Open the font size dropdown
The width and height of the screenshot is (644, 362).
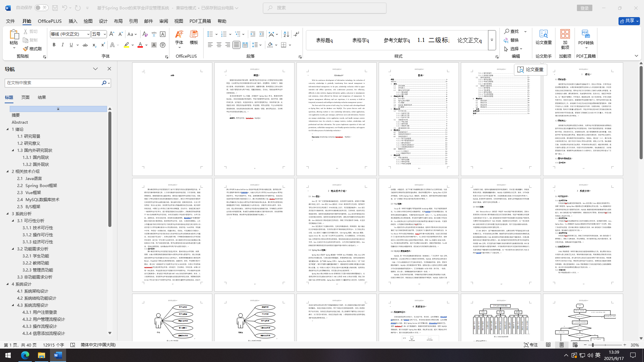(x=105, y=34)
